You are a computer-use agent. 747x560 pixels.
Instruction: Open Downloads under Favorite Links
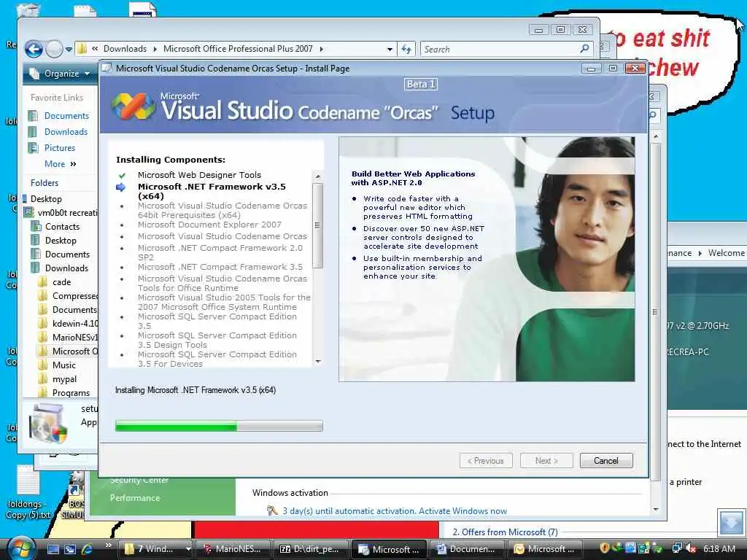point(66,132)
